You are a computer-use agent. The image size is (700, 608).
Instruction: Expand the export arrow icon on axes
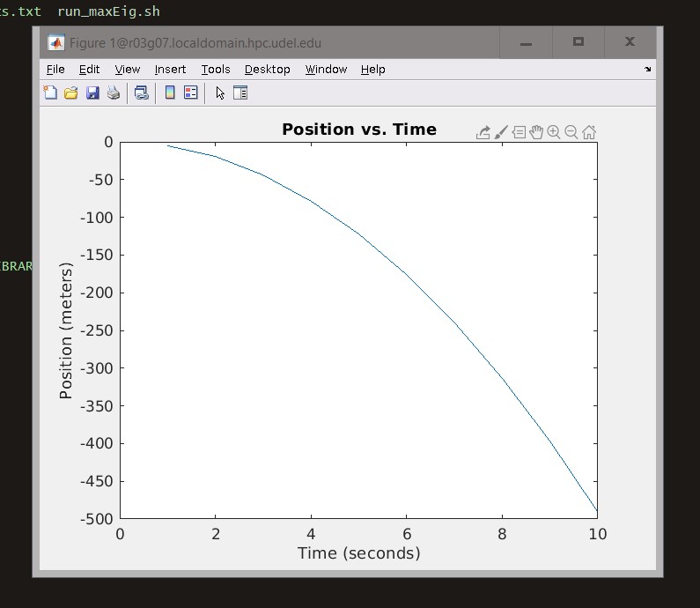click(483, 132)
